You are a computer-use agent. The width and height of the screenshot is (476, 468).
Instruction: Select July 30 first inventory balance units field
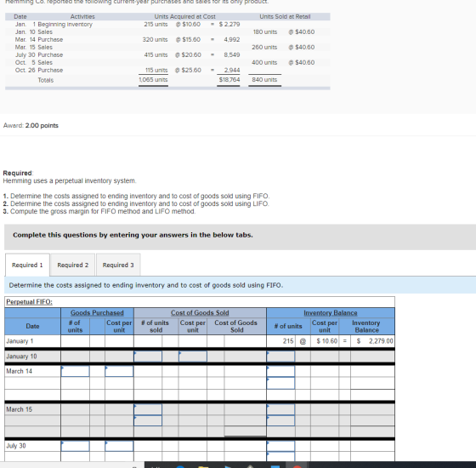pos(280,446)
